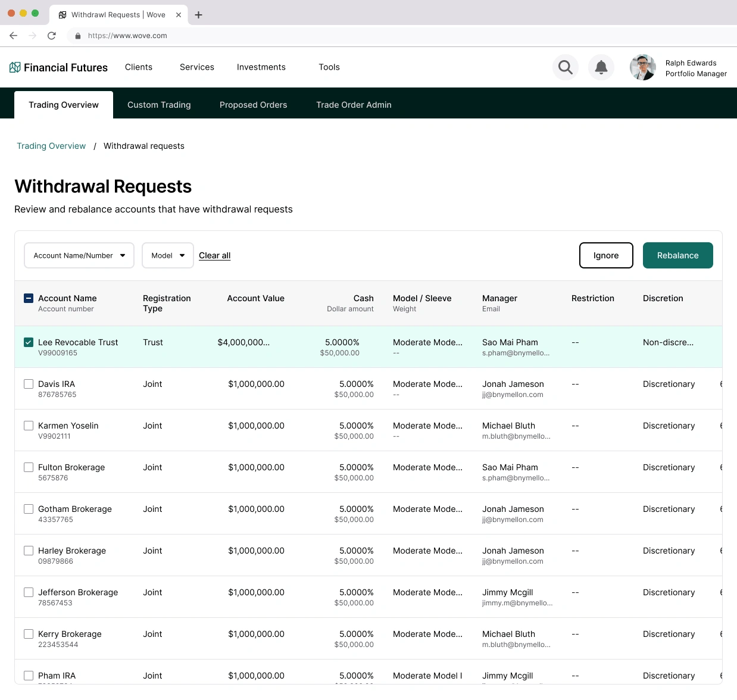Screen dimensions: 737x700
Task: Click Ralph Edwards user name
Action: click(691, 63)
